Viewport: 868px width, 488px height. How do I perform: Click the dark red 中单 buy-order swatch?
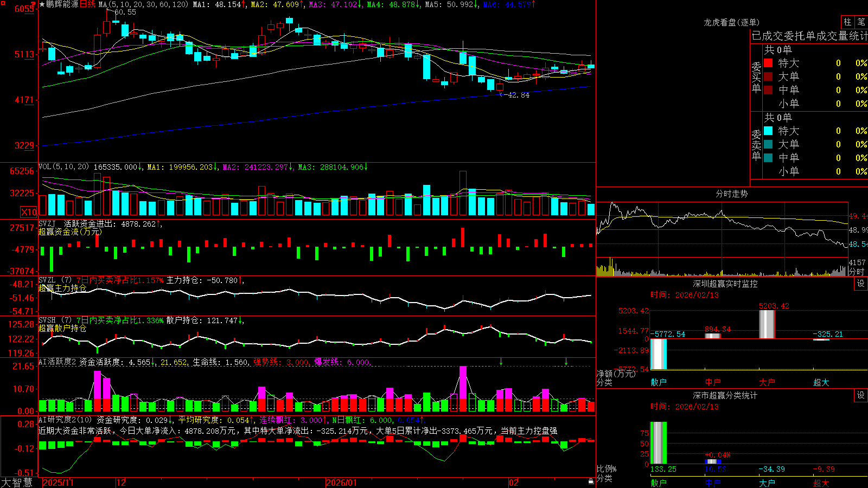click(768, 90)
